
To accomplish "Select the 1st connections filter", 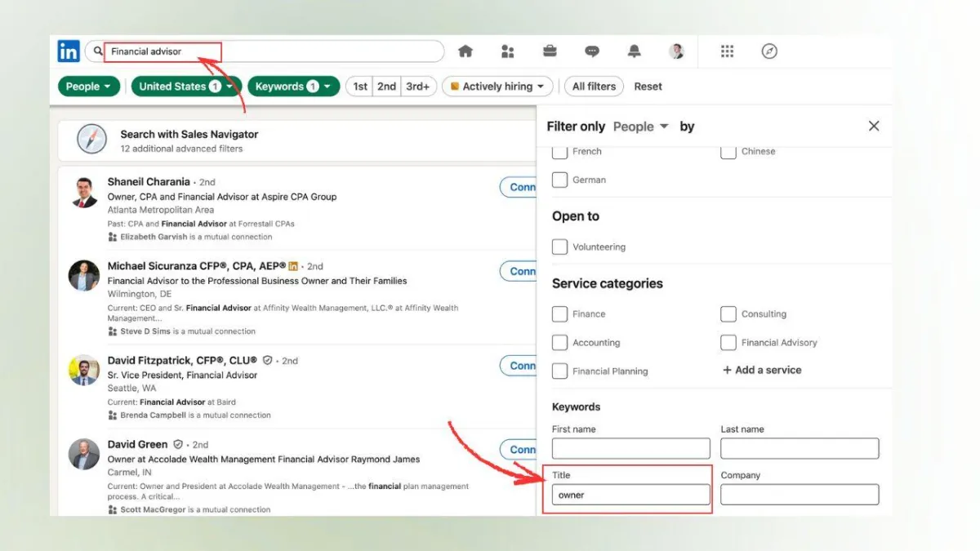I will point(359,87).
